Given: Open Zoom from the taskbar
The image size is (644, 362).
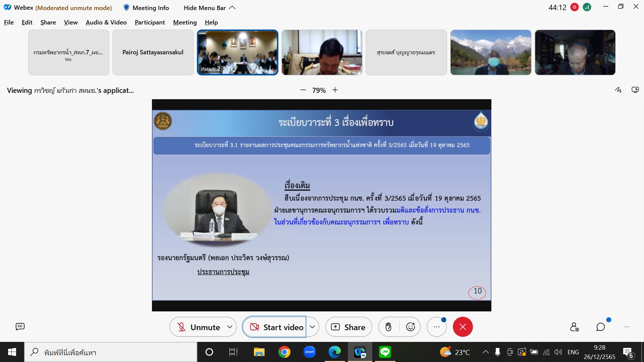Looking at the screenshot, I should (310, 352).
